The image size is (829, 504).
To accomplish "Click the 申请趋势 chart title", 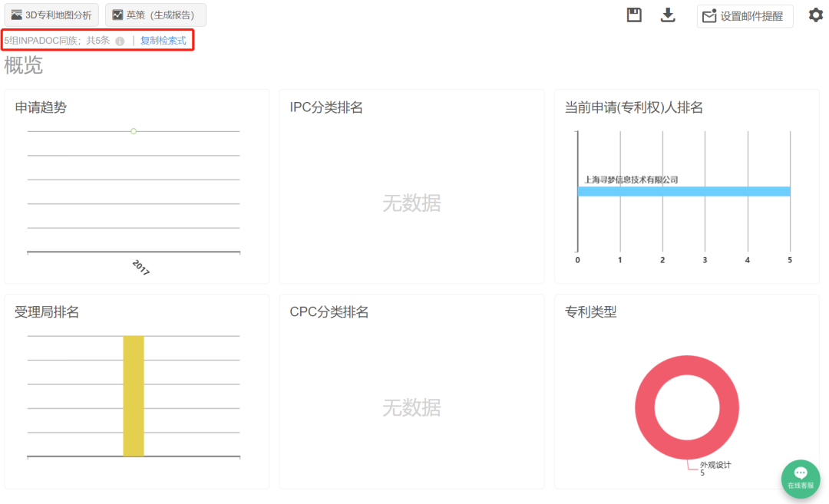I will tap(41, 108).
